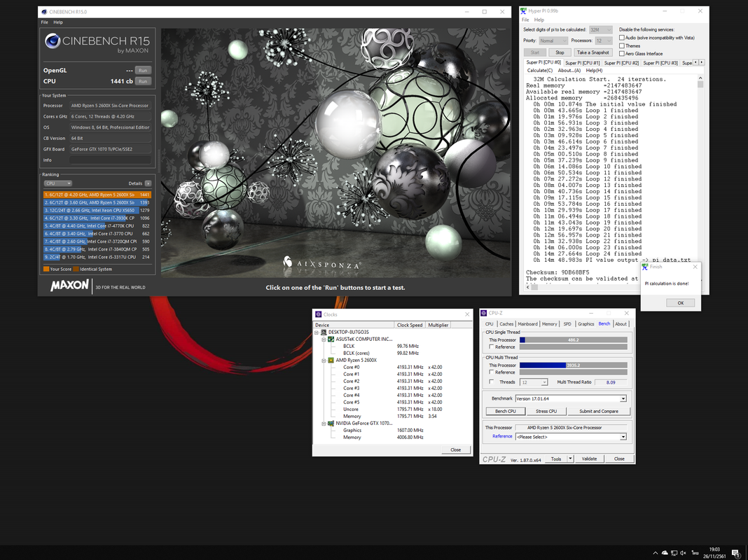Check Reference under CPU Multi Thread
This screenshot has width=748, height=560.
[x=492, y=372]
